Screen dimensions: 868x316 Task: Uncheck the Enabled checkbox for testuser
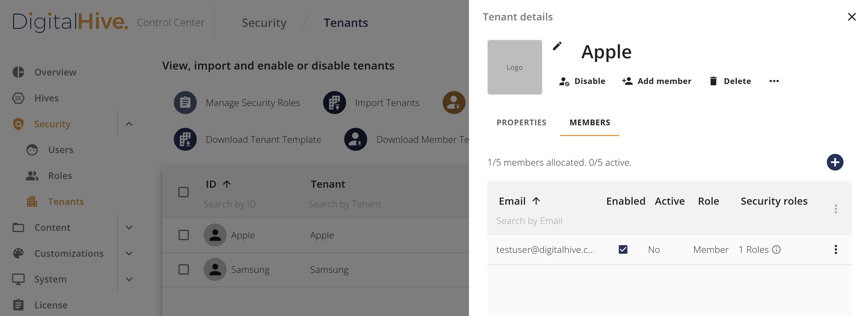[623, 249]
